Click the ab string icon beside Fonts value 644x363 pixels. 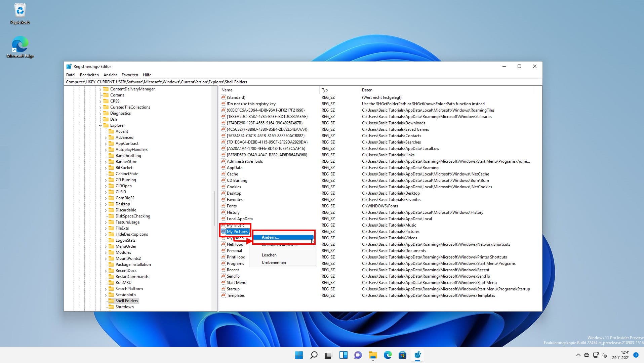223,206
